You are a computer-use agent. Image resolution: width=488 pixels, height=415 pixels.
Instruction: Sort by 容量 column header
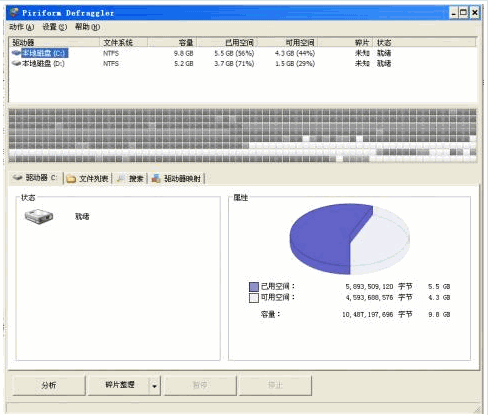[x=172, y=42]
